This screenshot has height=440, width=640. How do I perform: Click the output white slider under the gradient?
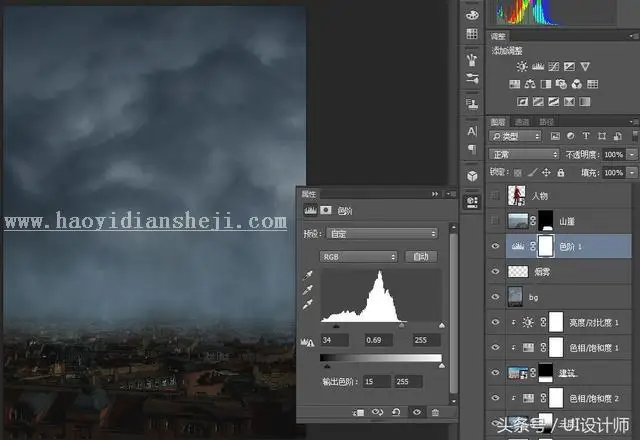pyautogui.click(x=442, y=366)
